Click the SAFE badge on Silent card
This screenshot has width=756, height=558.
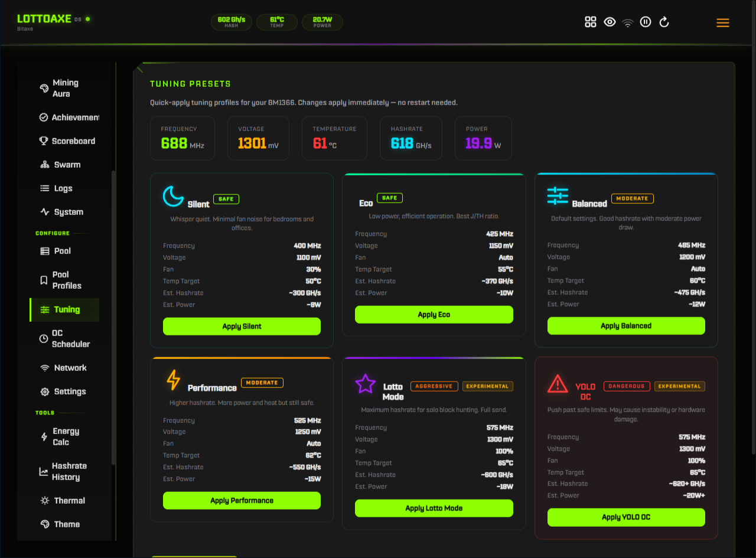coord(226,199)
